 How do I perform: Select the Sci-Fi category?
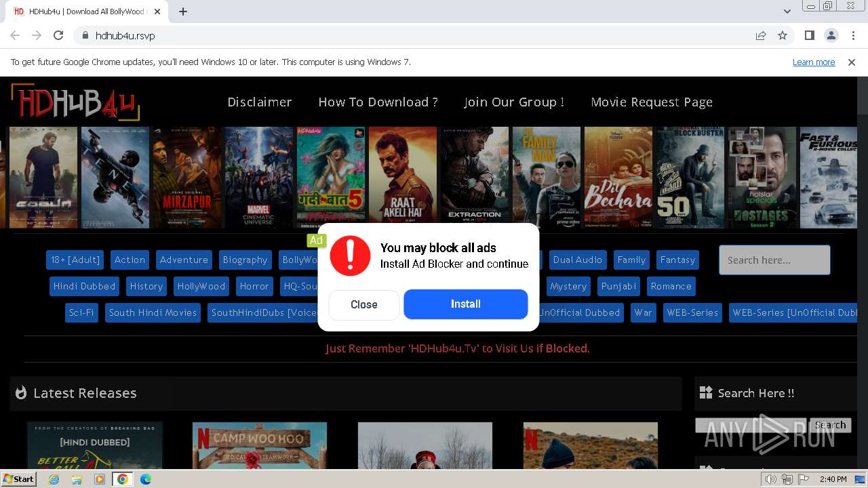(x=81, y=312)
